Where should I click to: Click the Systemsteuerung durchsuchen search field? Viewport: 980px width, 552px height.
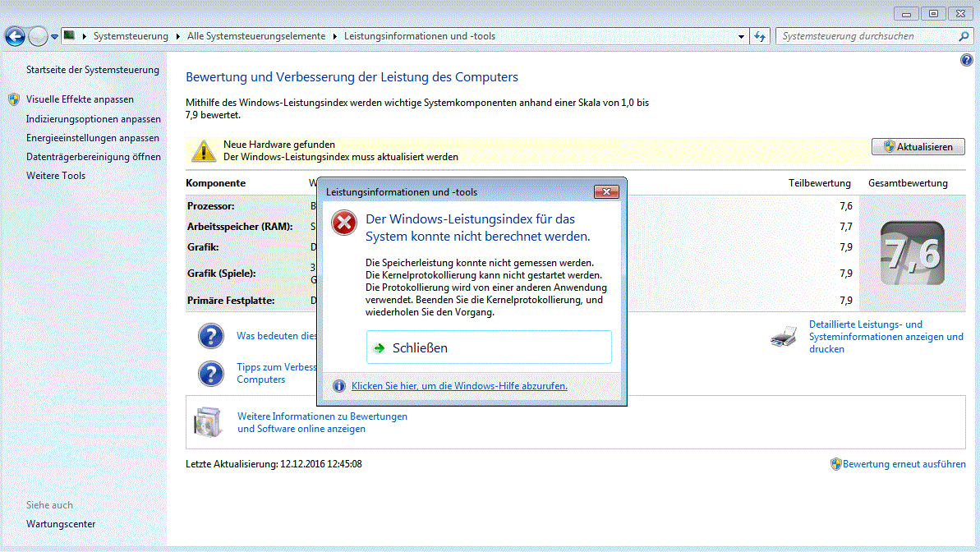click(x=867, y=36)
